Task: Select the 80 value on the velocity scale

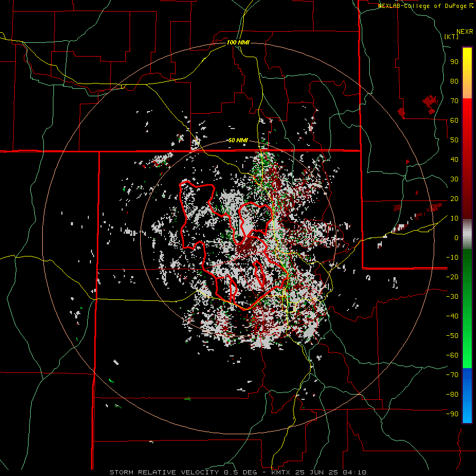Action: 454,81
